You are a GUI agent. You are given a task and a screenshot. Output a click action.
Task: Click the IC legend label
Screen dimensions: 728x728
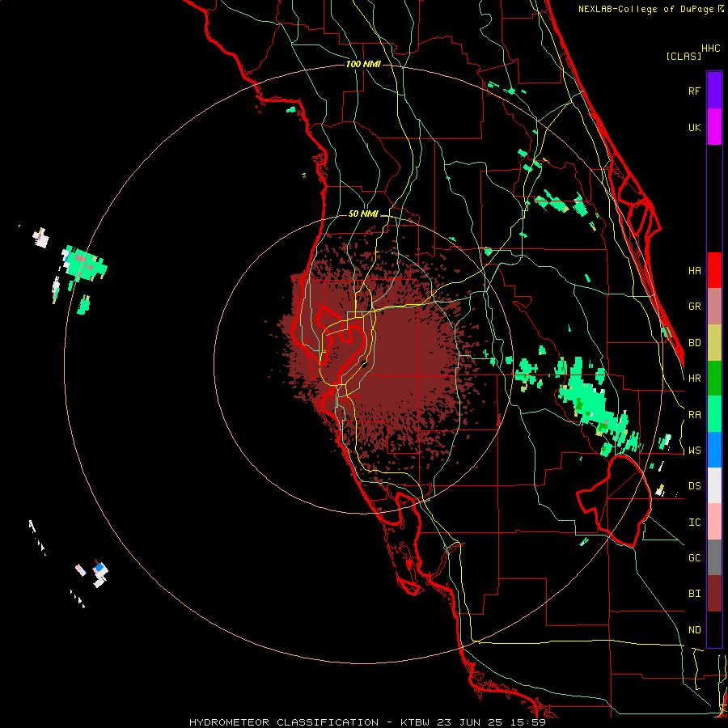coord(694,523)
